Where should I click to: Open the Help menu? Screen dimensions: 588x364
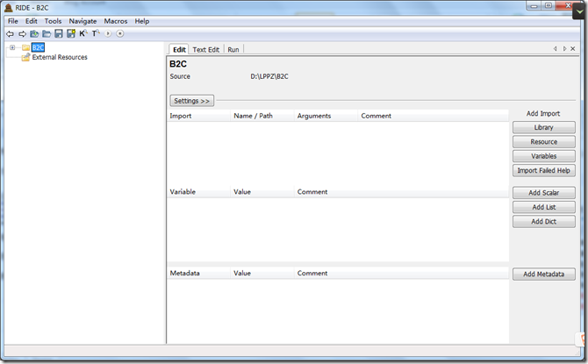click(142, 21)
